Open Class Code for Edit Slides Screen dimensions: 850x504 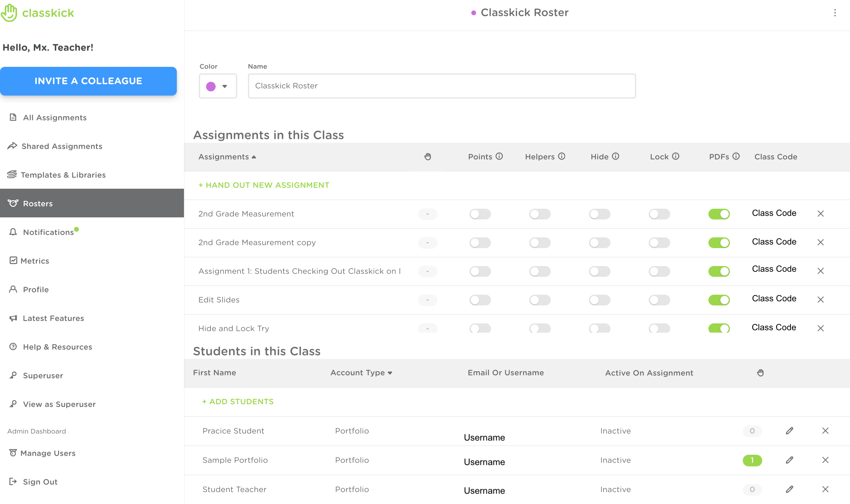(774, 298)
